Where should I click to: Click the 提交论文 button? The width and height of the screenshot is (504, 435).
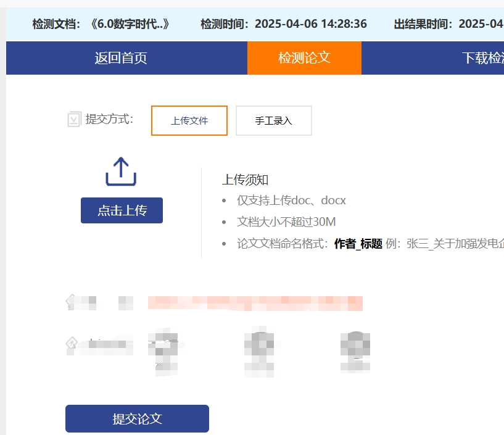pyautogui.click(x=137, y=418)
